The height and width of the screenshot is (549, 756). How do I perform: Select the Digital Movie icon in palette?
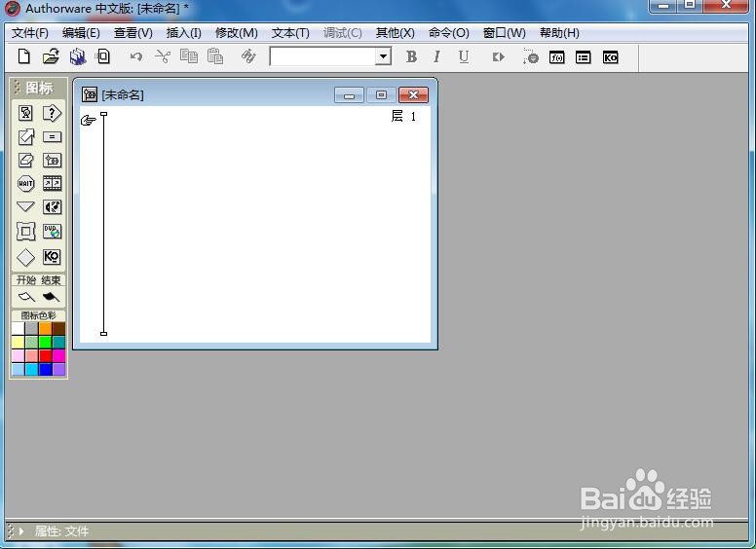52,183
